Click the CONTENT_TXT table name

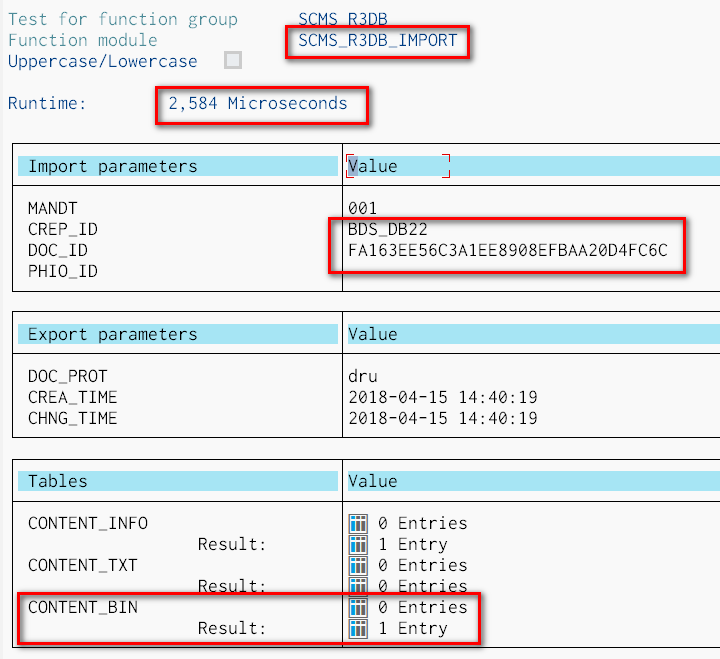click(83, 565)
